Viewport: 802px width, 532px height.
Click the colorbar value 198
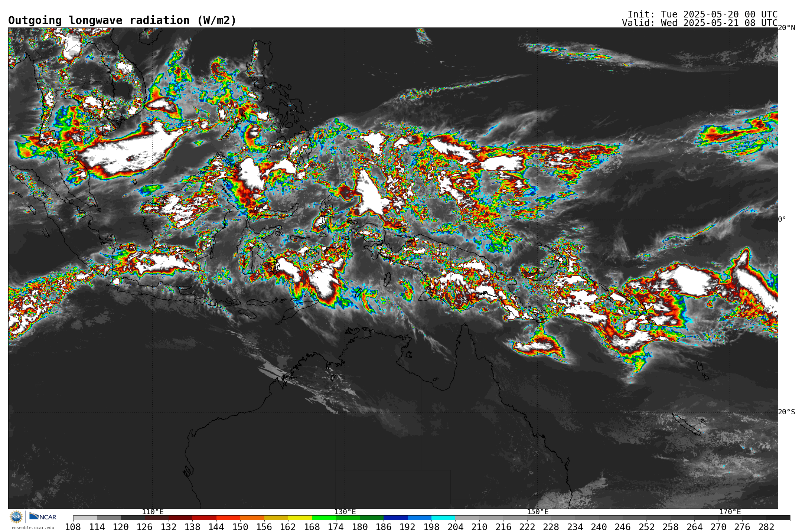pyautogui.click(x=431, y=527)
